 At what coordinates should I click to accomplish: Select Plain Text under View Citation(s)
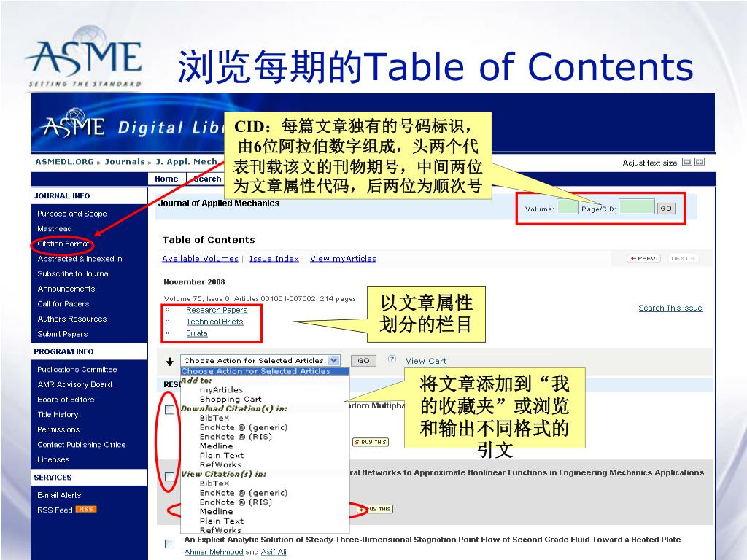click(x=222, y=521)
